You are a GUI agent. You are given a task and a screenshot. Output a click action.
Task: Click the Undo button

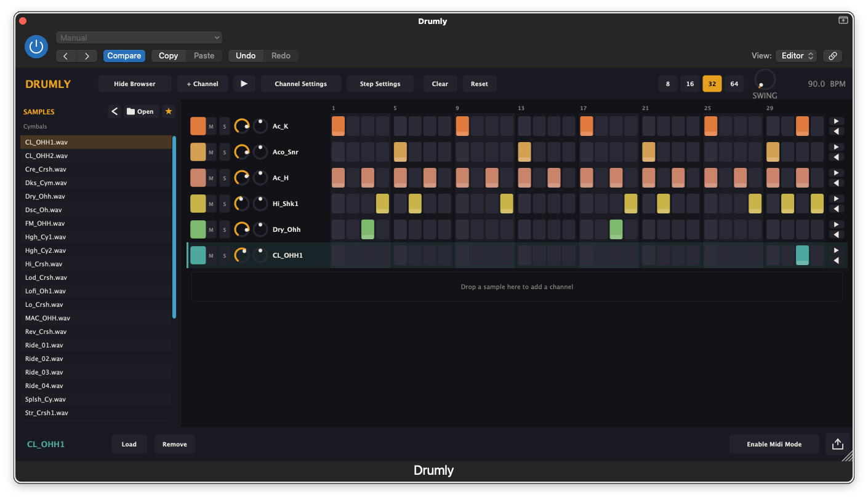click(246, 56)
